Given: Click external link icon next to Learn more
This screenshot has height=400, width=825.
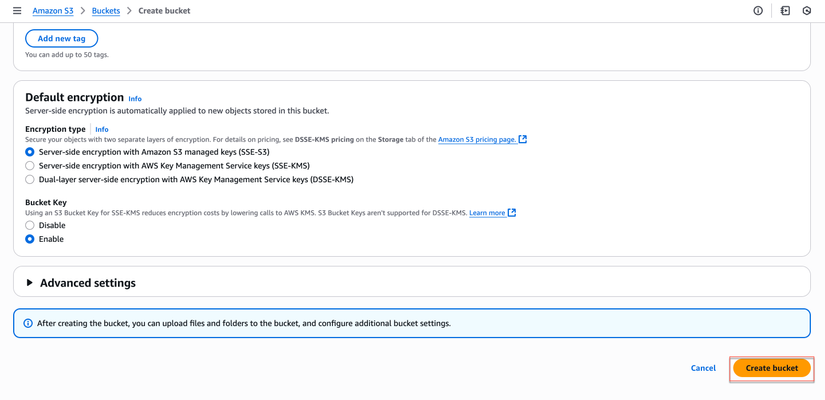Looking at the screenshot, I should click(512, 213).
